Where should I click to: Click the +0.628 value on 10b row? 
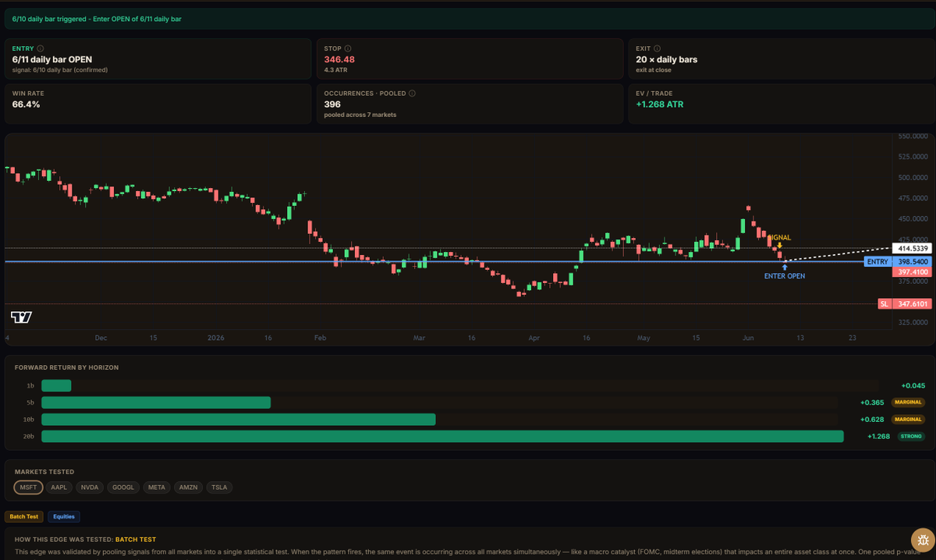(871, 420)
